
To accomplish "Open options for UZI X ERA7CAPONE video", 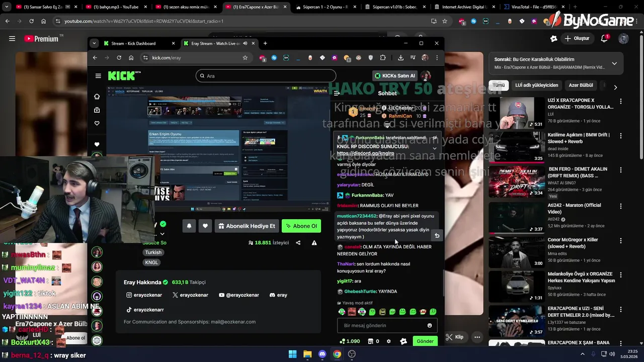I will click(620, 101).
